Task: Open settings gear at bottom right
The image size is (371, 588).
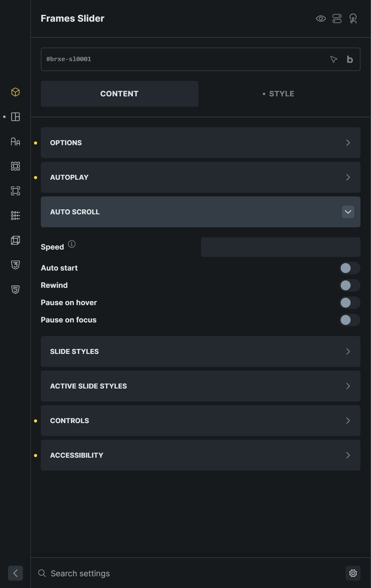Action: 353,573
